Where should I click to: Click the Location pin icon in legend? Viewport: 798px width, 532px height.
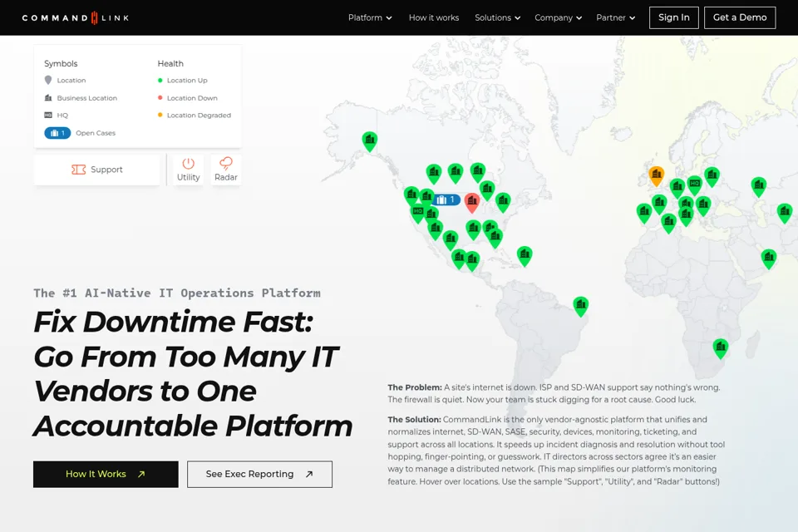point(48,81)
